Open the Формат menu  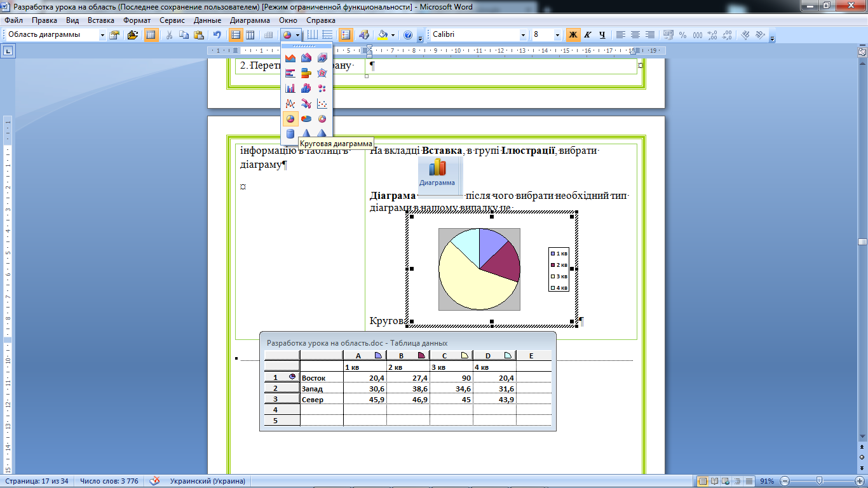pyautogui.click(x=137, y=20)
